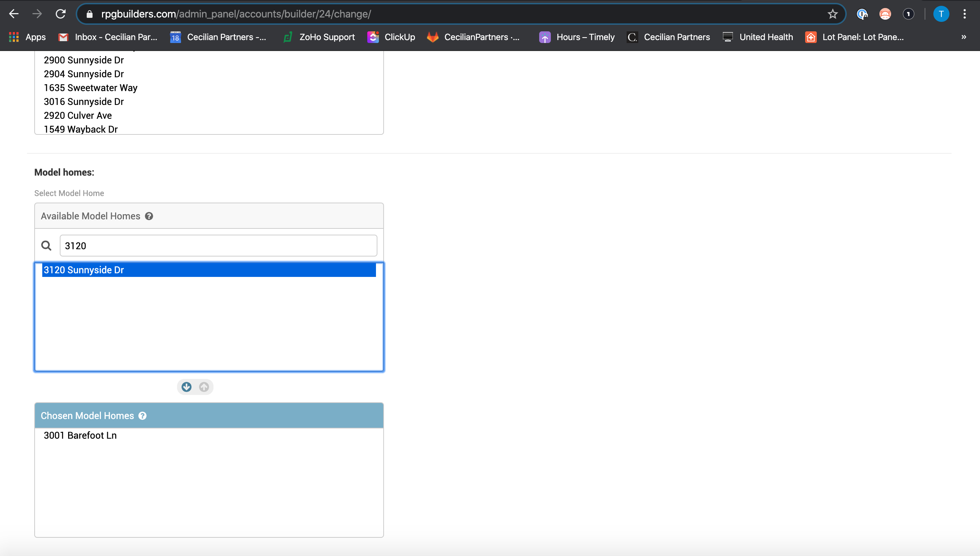The width and height of the screenshot is (980, 556).
Task: Expand the hidden bookmarks overflow chevron
Action: coord(963,37)
